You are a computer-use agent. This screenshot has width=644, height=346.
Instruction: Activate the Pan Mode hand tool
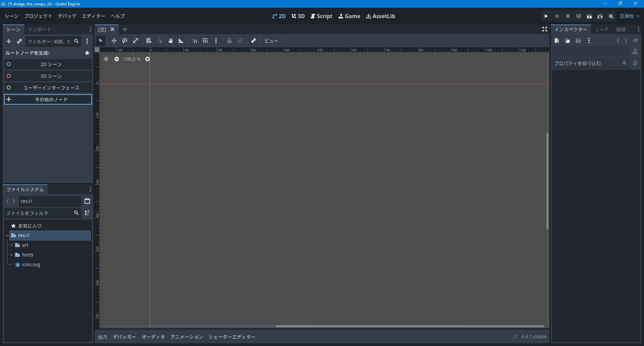pyautogui.click(x=170, y=41)
